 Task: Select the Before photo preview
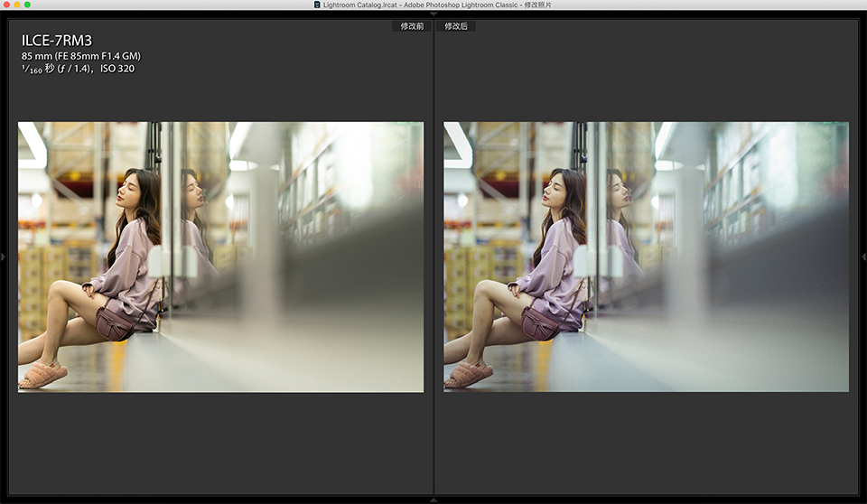220,257
